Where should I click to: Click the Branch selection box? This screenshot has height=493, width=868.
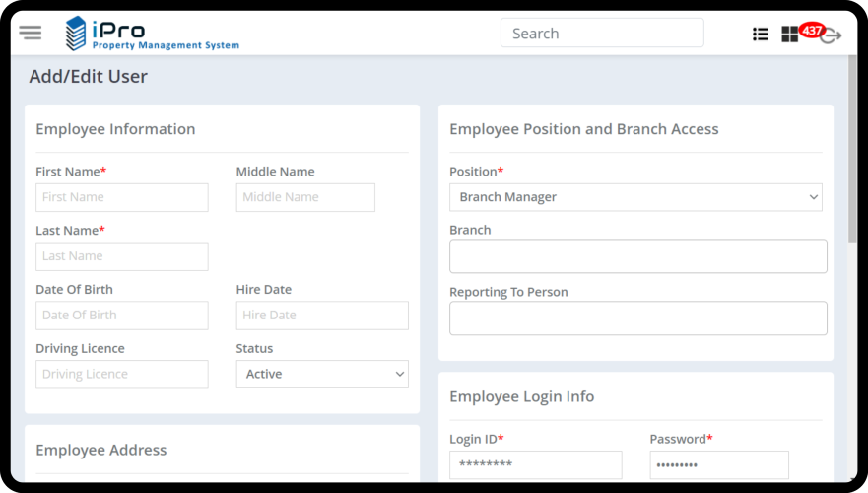coord(637,256)
